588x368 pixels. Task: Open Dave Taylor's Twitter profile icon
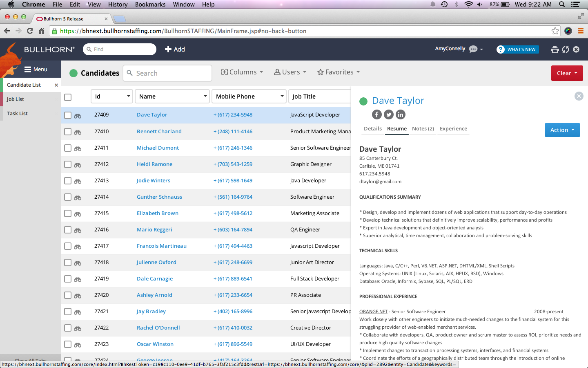point(389,115)
